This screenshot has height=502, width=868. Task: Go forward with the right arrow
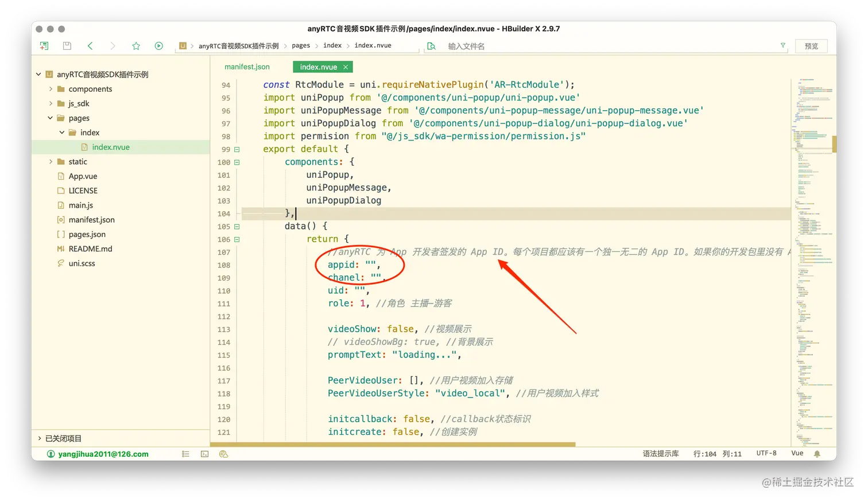click(x=113, y=46)
